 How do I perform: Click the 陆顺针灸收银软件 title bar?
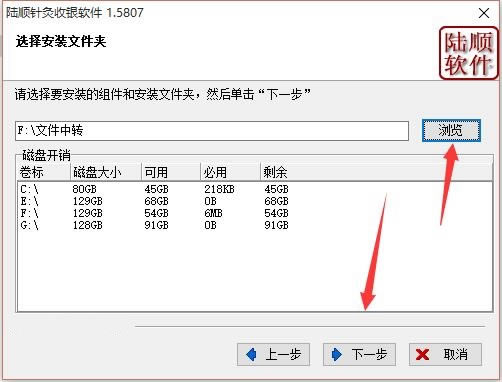point(75,13)
